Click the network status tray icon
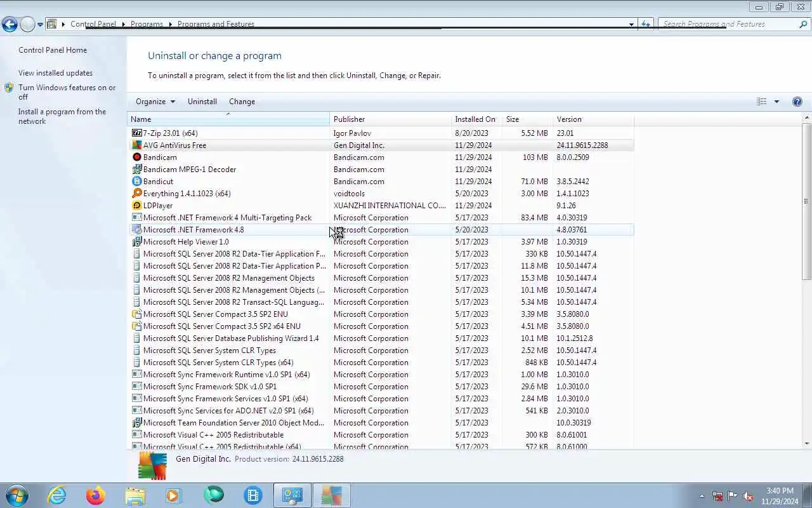This screenshot has width=812, height=508. click(x=717, y=496)
